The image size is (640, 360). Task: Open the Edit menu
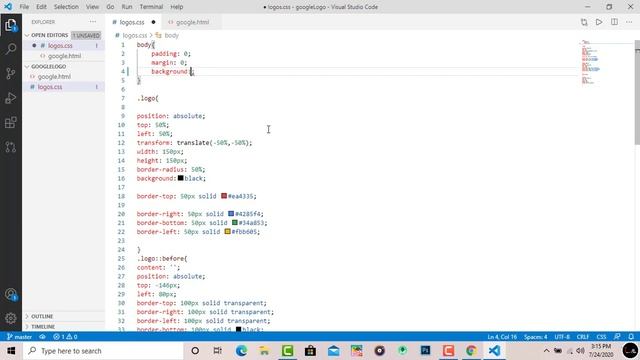[x=41, y=7]
